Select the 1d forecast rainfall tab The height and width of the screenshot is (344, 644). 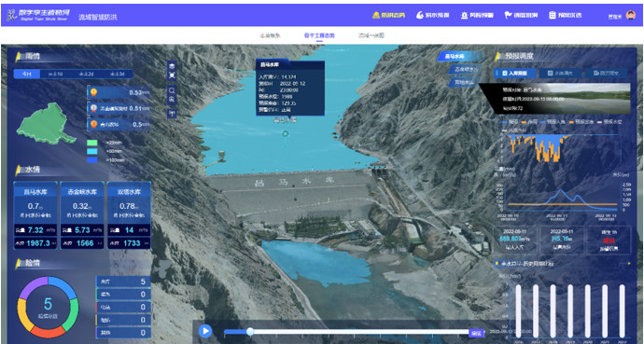tap(55, 75)
